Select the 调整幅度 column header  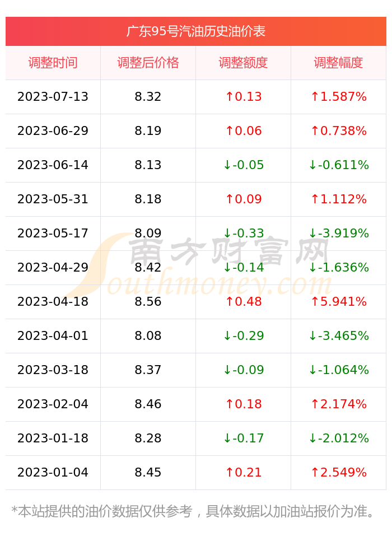pos(338,63)
